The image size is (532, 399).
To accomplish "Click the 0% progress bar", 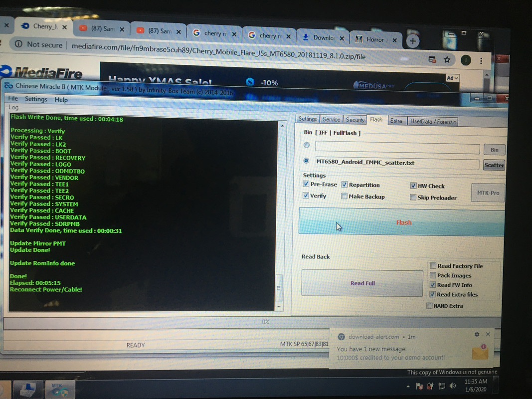I will (x=252, y=322).
